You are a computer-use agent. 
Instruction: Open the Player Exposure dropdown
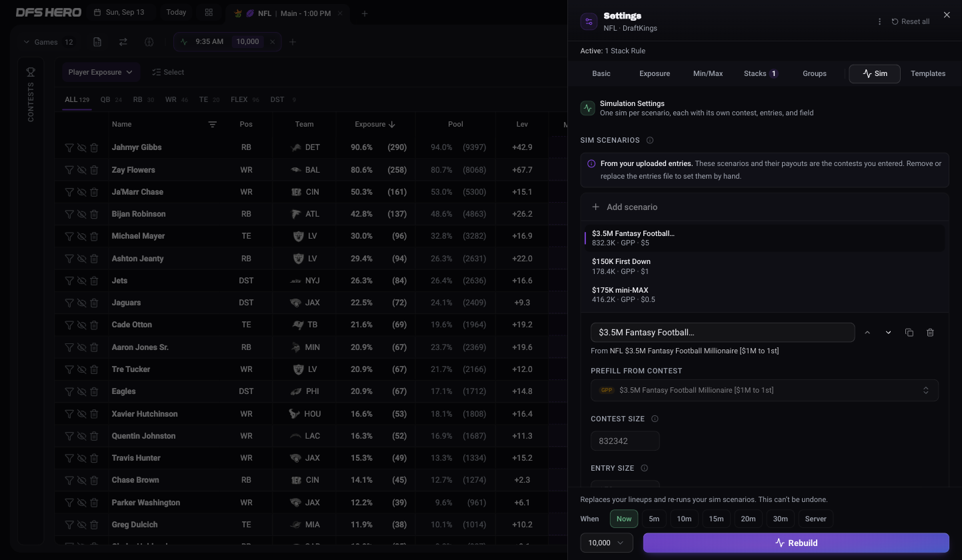100,72
